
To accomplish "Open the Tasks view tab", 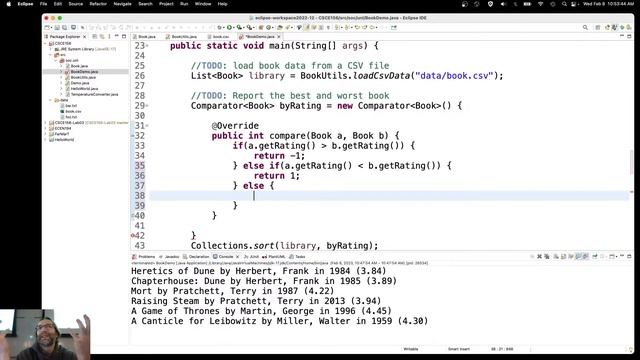I will (x=298, y=257).
